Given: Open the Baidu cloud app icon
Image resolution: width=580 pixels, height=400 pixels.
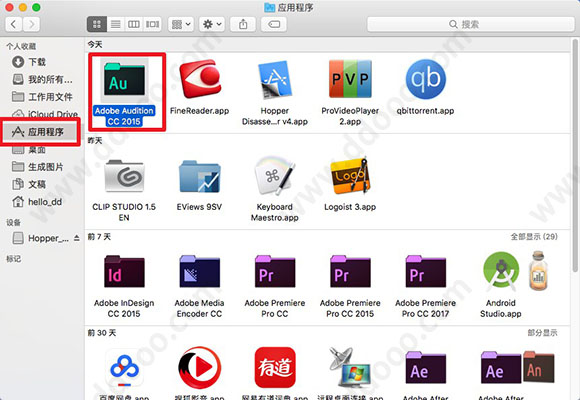Looking at the screenshot, I should click(124, 368).
